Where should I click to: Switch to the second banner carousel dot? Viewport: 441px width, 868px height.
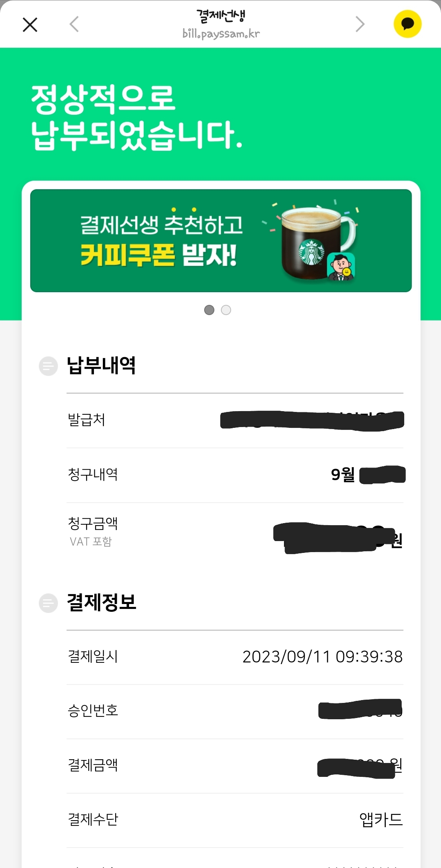pyautogui.click(x=226, y=310)
